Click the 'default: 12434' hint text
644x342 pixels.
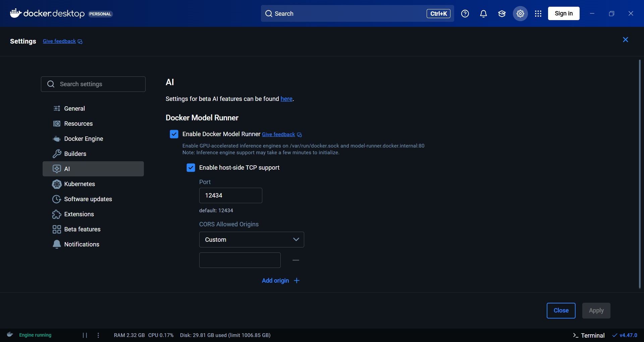pos(216,211)
